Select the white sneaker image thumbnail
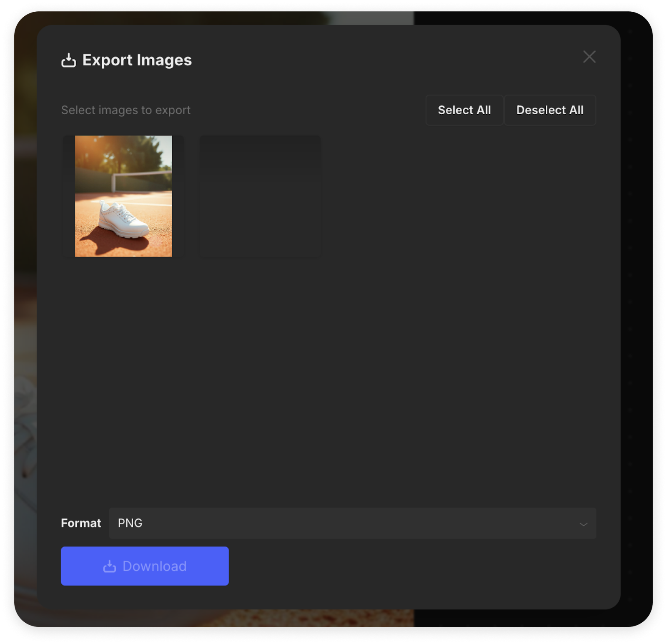The image size is (667, 644). [x=123, y=196]
